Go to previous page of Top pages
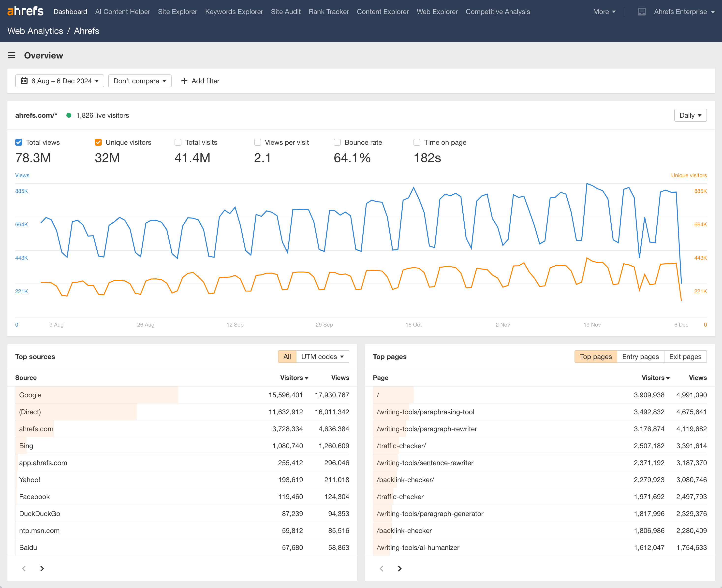This screenshot has height=588, width=722. (382, 568)
